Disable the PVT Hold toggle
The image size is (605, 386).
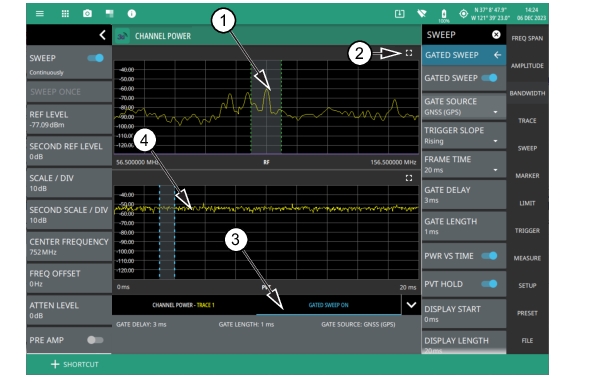[x=489, y=284]
